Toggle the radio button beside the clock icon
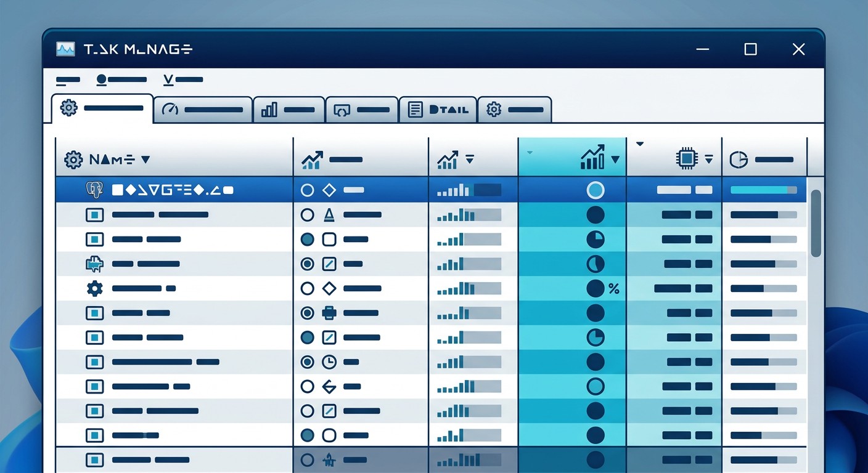868x473 pixels. [307, 362]
